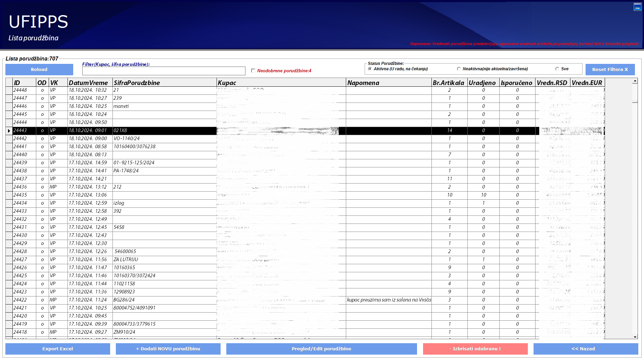
Task: Toggle Neodobrene porudžbine checkbox
Action: 253,71
